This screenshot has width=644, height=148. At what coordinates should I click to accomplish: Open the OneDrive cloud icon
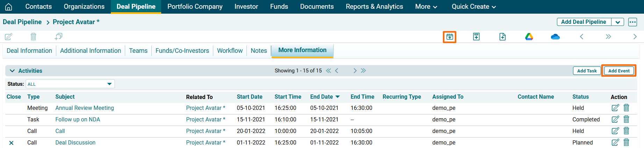click(555, 37)
